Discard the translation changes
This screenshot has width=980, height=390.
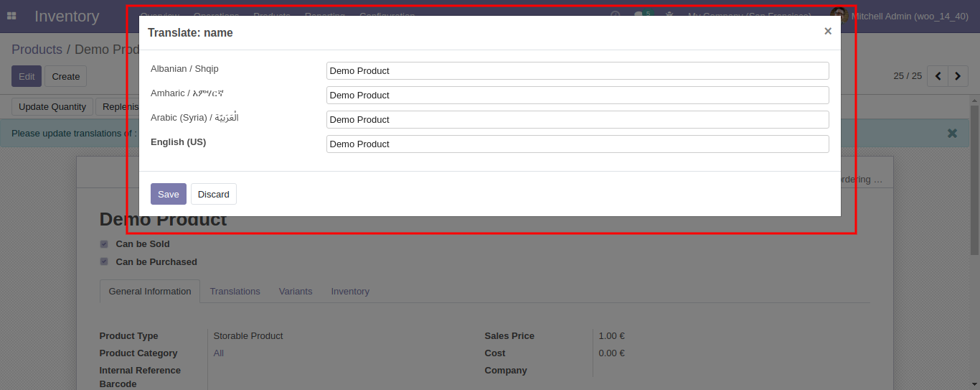(213, 194)
